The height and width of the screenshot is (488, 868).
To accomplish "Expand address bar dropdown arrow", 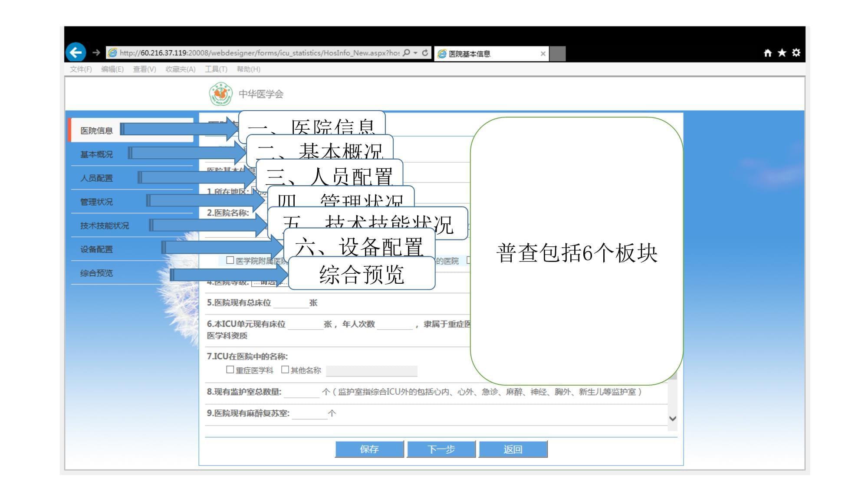I will point(415,53).
